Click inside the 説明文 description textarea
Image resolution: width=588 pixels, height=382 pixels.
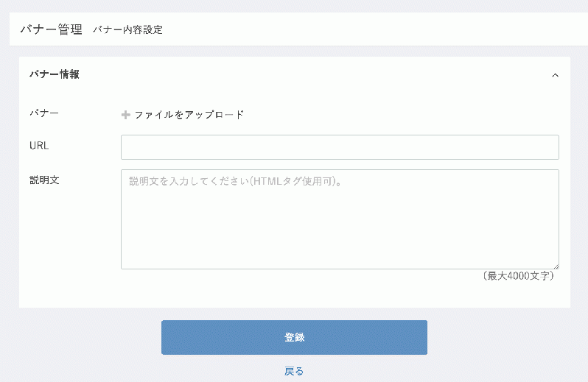(x=340, y=219)
